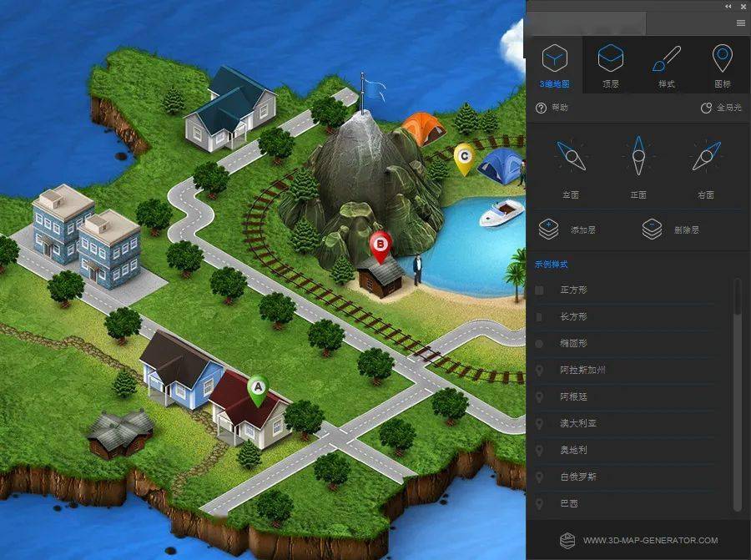Screen dimensions: 751x560
Task: Click the rectangle icon beside 长方形
Action: (x=539, y=317)
